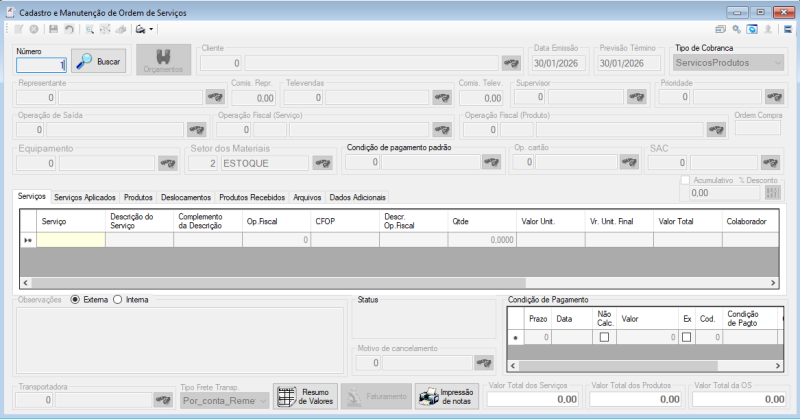Click the Impressão de notas button
Screen dimensions: 800x419
click(447, 397)
